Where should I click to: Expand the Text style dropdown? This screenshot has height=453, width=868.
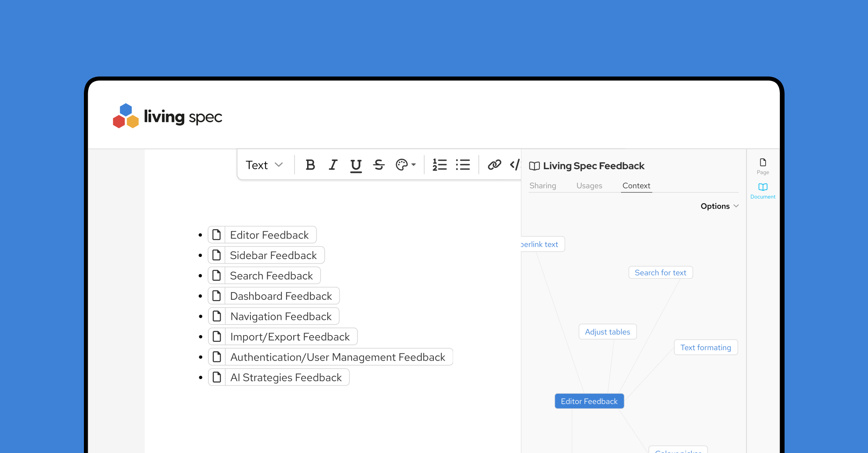[x=264, y=165]
